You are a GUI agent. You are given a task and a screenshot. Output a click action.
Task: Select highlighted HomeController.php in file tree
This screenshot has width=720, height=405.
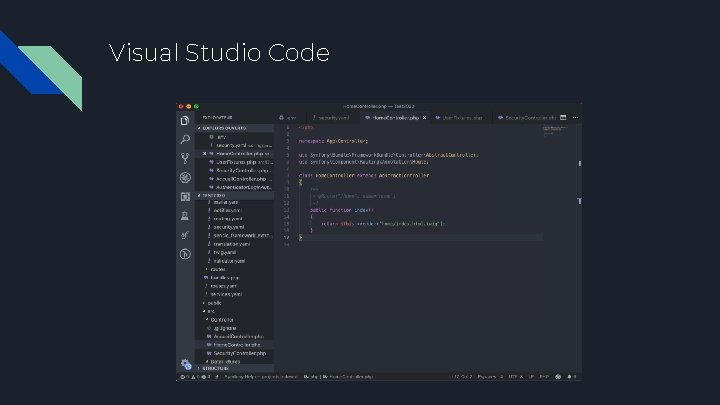(236, 345)
